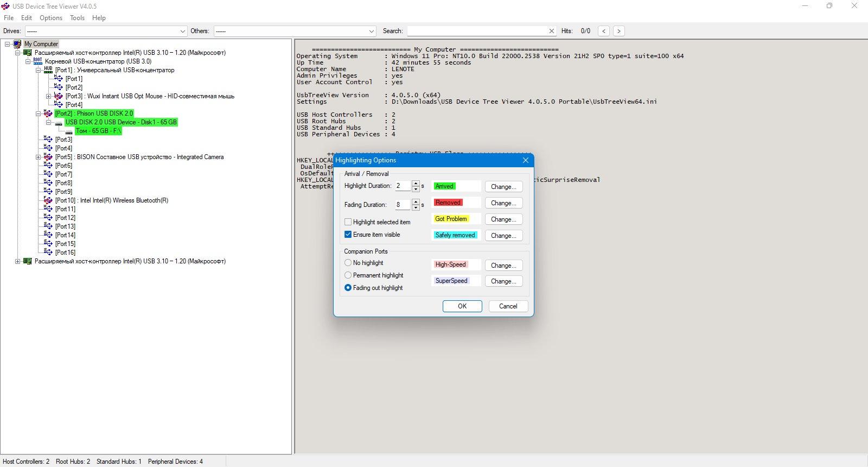Go to next search hit arrow
The height and width of the screenshot is (467, 868).
[618, 31]
